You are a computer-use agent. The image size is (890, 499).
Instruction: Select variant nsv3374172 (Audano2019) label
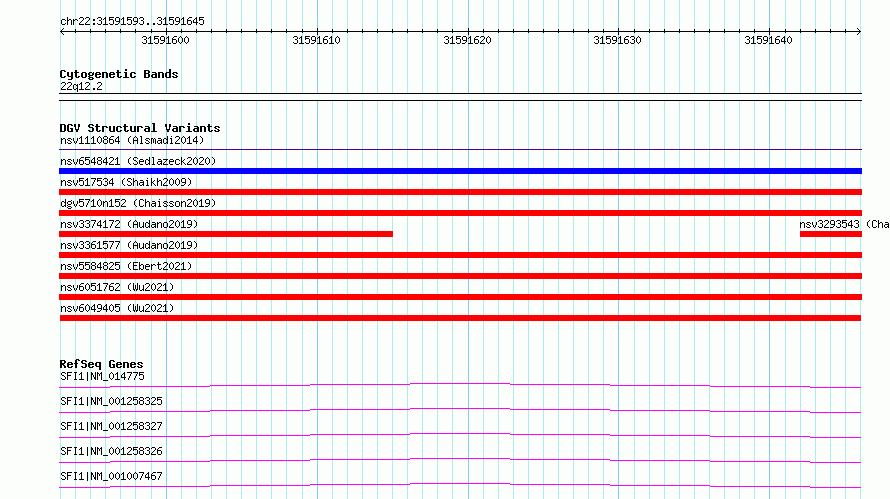tap(129, 224)
